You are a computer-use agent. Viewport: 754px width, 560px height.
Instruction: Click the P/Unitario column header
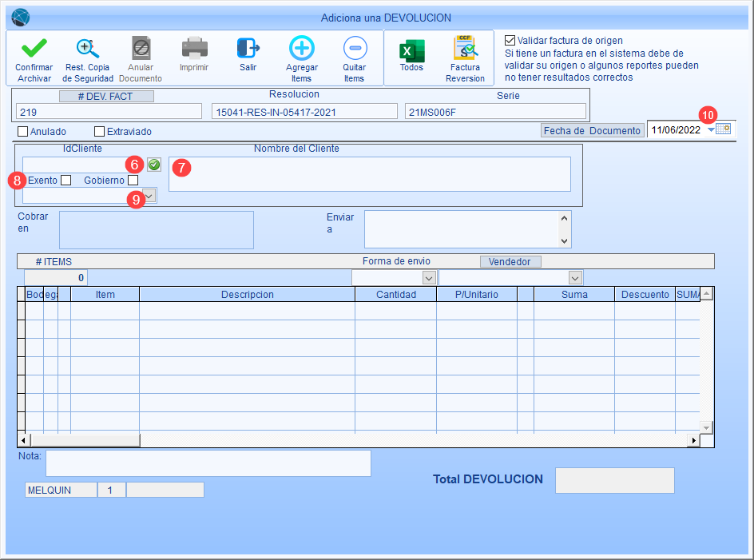point(477,295)
